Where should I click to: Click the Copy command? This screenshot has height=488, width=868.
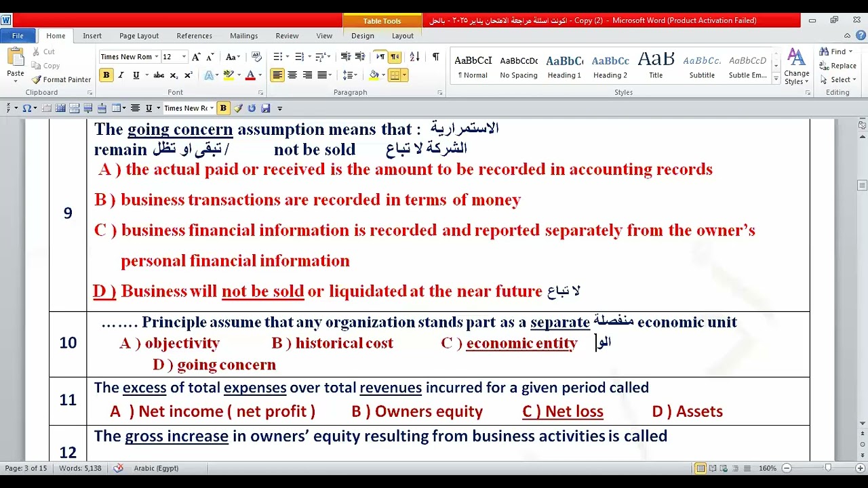tap(46, 66)
